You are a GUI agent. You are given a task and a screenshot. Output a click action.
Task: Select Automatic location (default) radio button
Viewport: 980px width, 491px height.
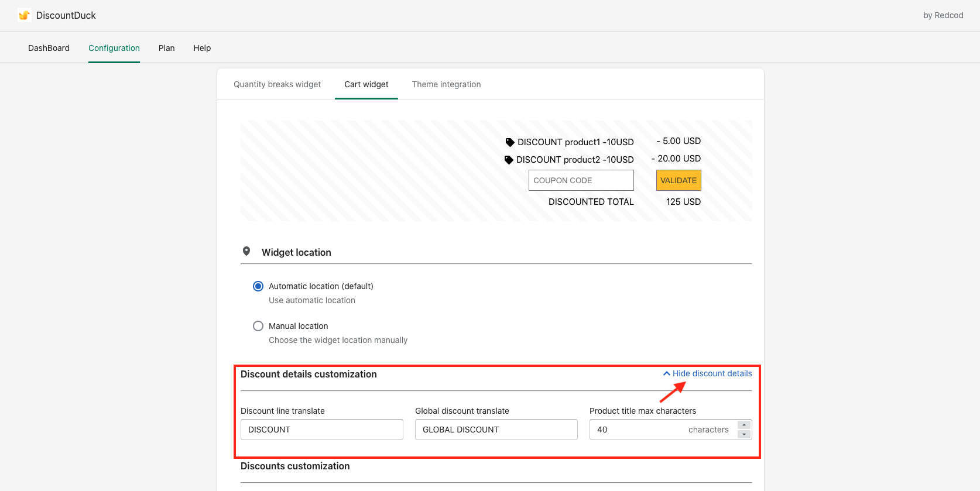coord(258,286)
